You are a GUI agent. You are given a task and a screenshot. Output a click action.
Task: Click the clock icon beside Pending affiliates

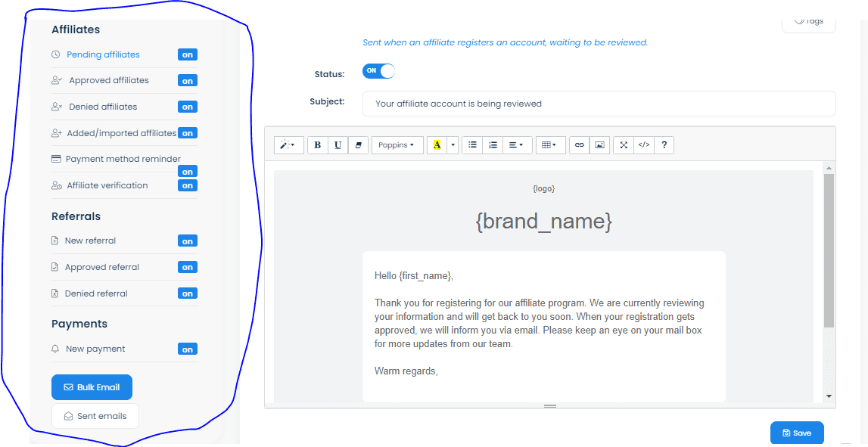click(55, 54)
